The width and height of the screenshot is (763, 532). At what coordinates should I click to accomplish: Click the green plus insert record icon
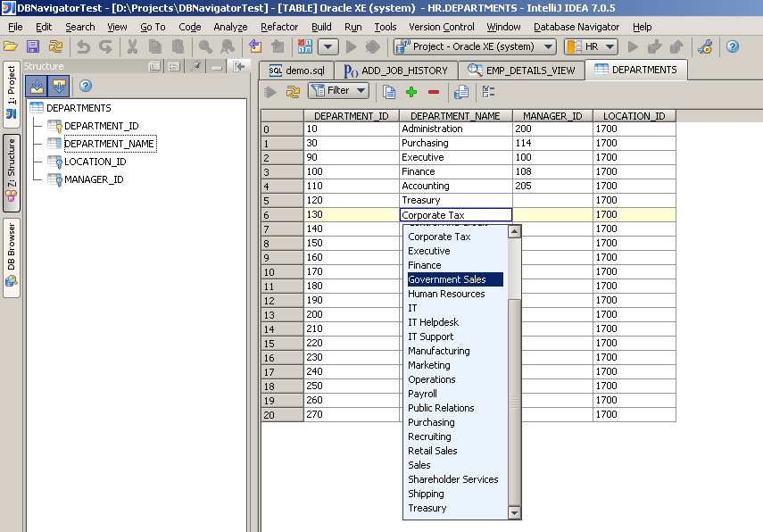pyautogui.click(x=411, y=92)
